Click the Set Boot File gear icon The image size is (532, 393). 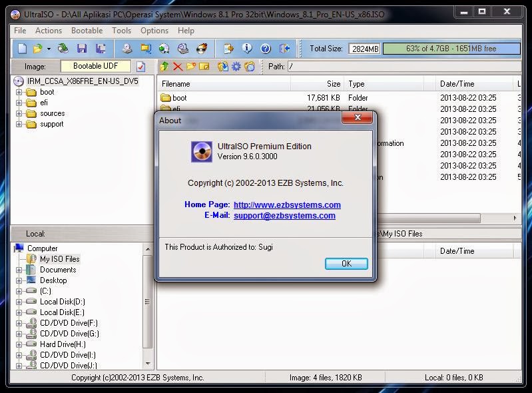coord(236,66)
